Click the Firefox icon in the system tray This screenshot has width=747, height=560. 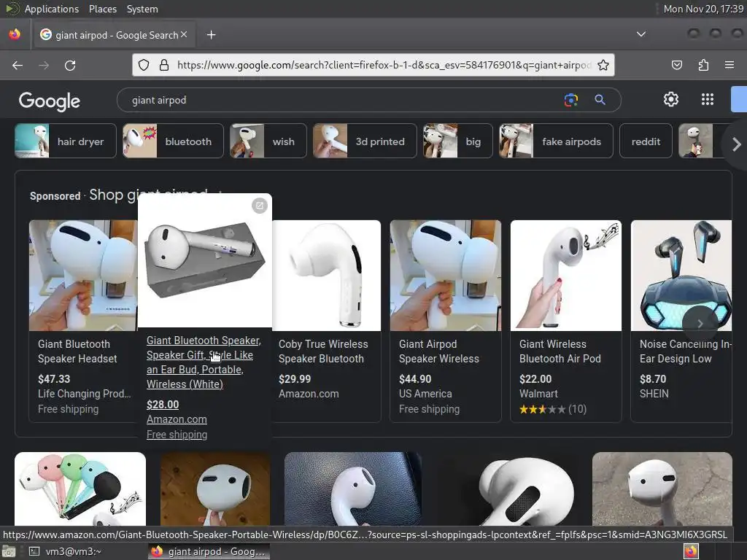pyautogui.click(x=691, y=551)
